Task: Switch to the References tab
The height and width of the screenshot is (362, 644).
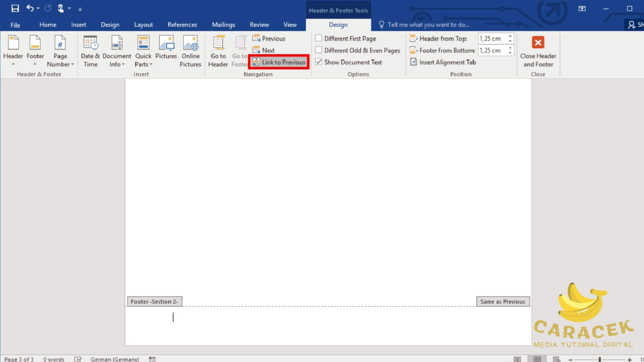Action: pos(182,25)
